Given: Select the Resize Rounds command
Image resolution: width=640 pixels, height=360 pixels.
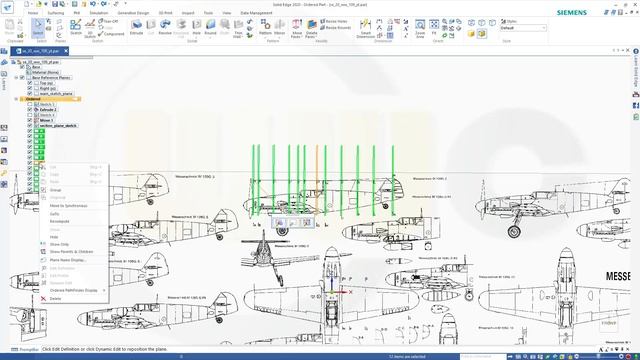Looking at the screenshot, I should click(335, 27).
